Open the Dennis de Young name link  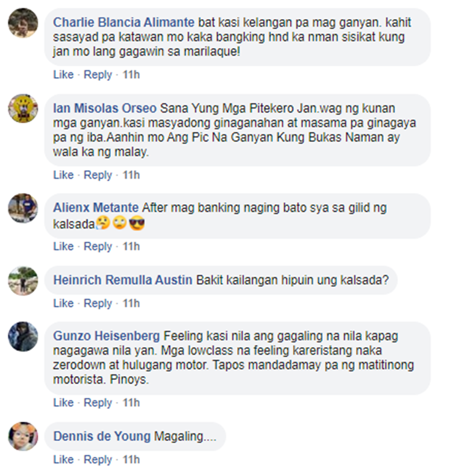coord(102,437)
